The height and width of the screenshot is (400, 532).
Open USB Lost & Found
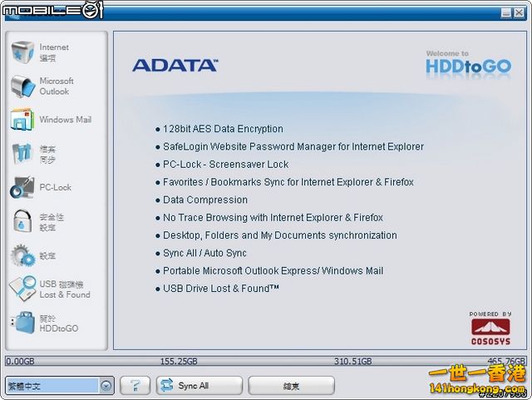[x=23, y=289]
